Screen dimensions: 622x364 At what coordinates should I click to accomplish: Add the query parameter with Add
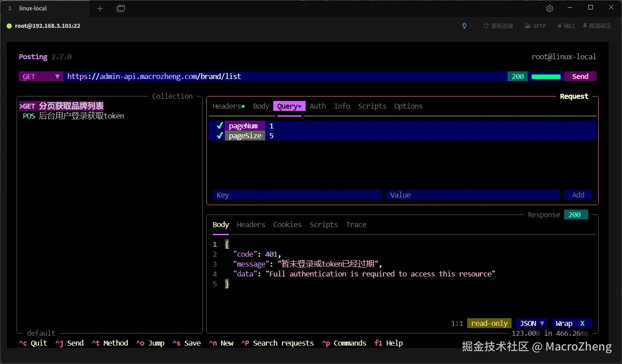(x=578, y=195)
